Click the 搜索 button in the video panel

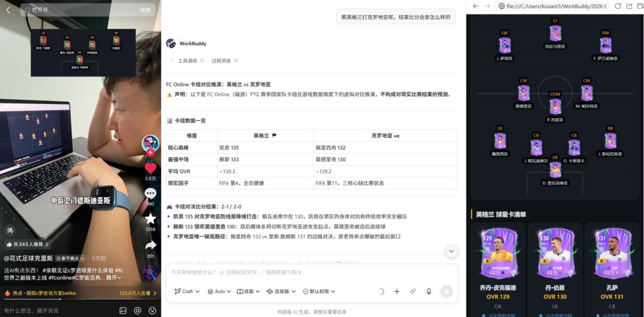[145, 10]
